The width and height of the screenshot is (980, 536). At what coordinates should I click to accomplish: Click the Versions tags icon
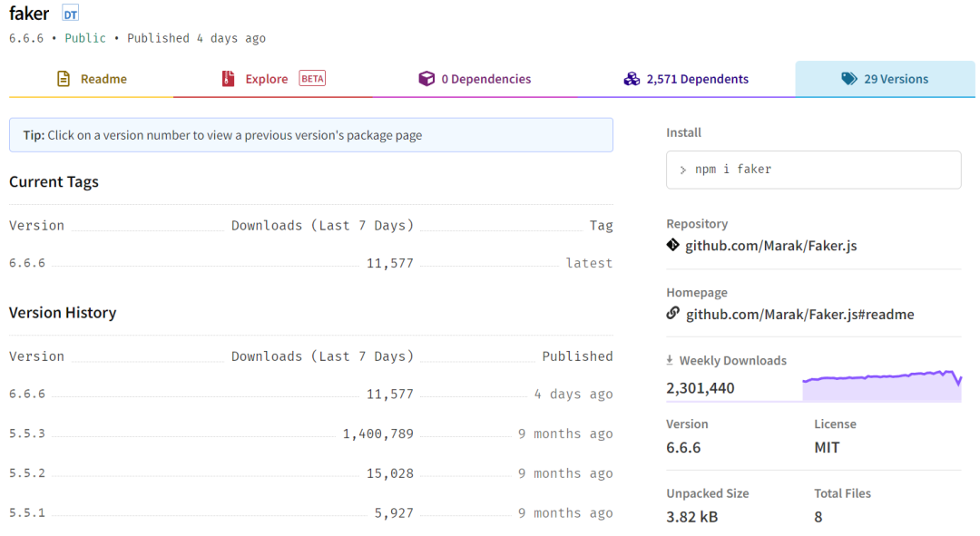tap(848, 79)
